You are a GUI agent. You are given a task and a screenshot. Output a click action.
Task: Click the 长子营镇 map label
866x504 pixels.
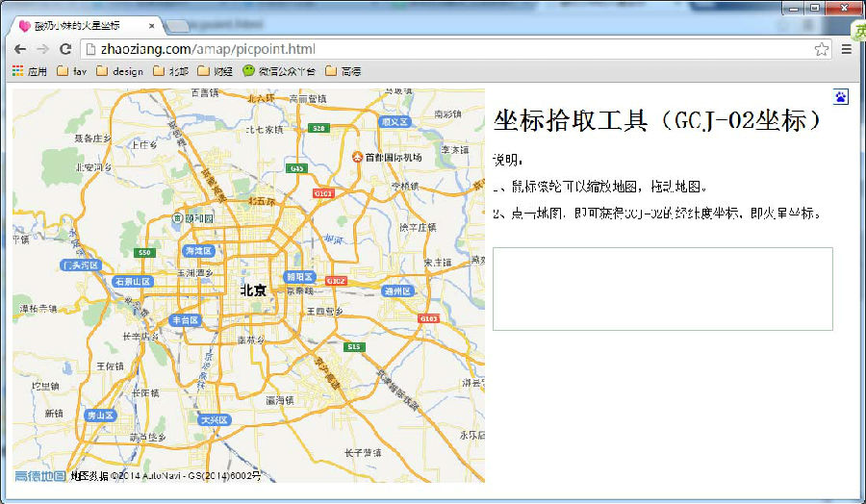point(363,453)
